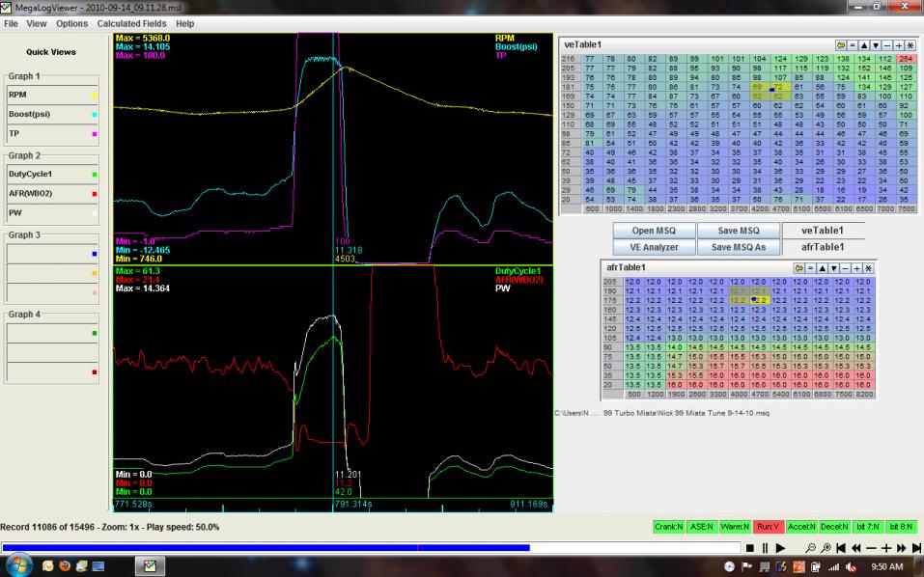
Task: Open the Options menu
Action: (x=71, y=23)
